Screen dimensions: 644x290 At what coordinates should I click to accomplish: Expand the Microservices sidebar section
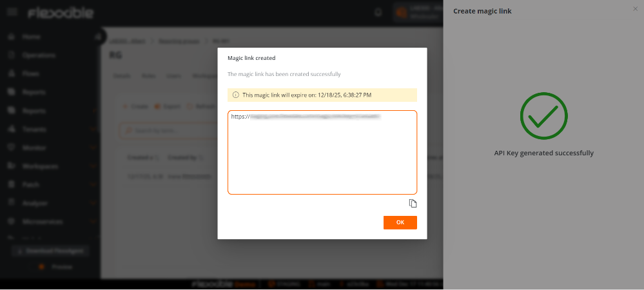(x=95, y=221)
